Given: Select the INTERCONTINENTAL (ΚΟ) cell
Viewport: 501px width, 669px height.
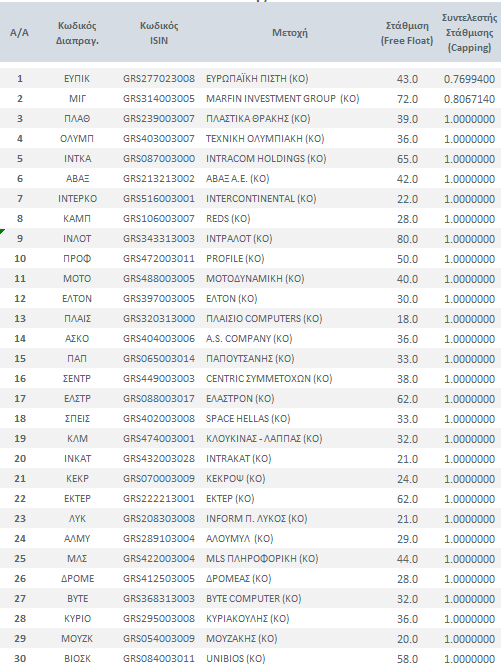Looking at the screenshot, I should click(x=261, y=199).
